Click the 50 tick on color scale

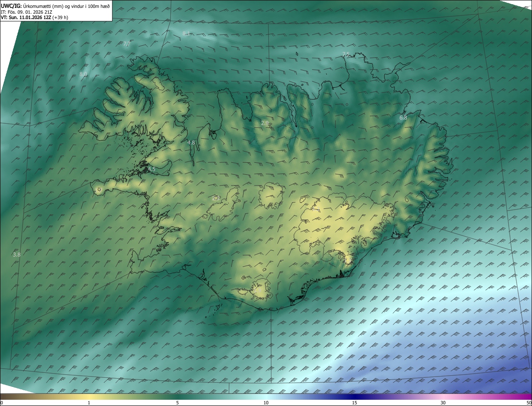coord(529,403)
